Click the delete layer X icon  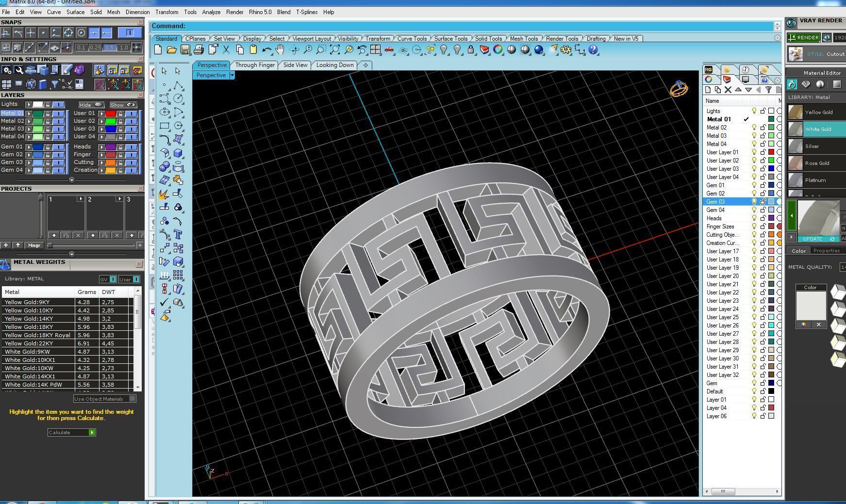(728, 90)
